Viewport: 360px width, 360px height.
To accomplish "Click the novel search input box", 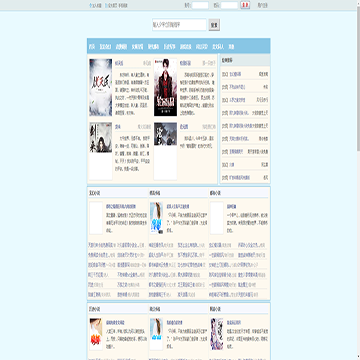I will (180, 25).
